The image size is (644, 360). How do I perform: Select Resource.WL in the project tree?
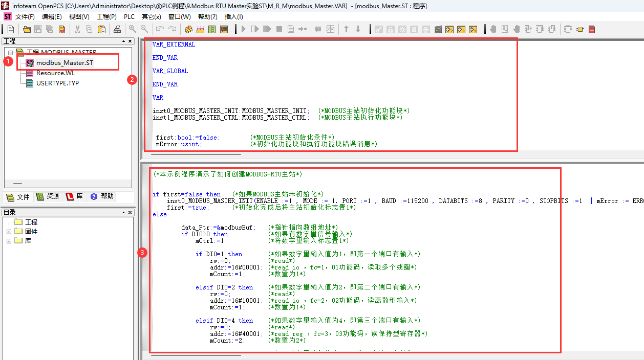(55, 73)
